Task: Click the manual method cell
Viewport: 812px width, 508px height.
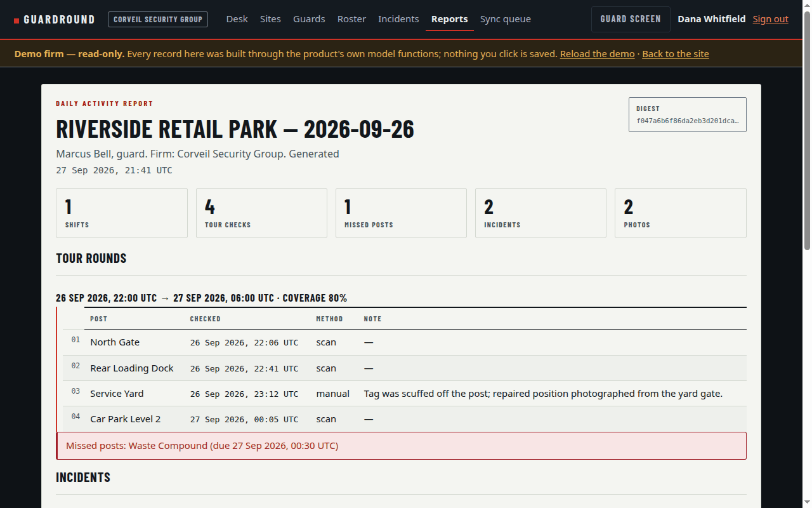Action: tap(333, 394)
